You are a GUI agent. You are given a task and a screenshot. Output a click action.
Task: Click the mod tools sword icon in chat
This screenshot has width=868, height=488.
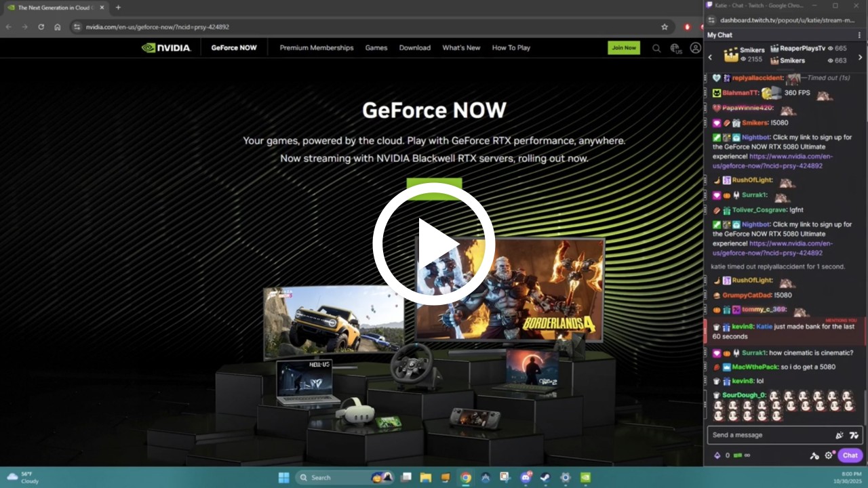[814, 455]
